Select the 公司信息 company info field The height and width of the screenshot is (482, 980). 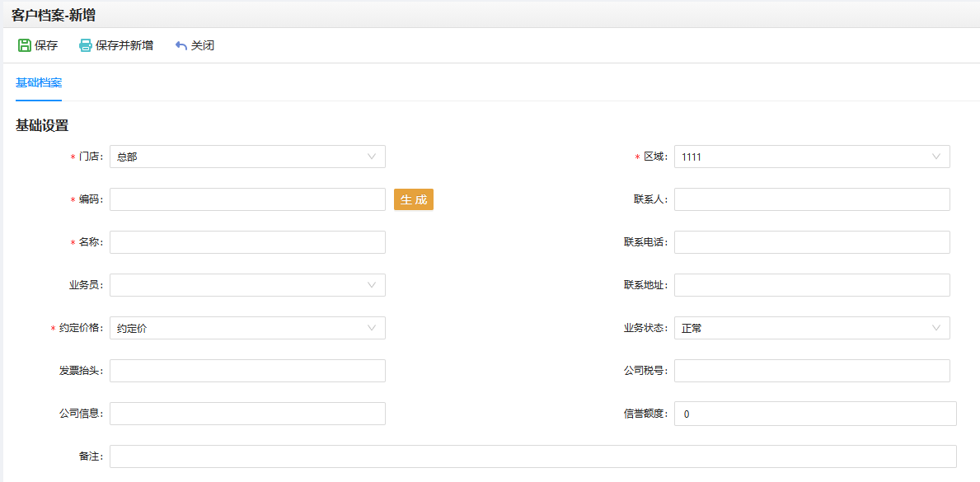(x=247, y=414)
